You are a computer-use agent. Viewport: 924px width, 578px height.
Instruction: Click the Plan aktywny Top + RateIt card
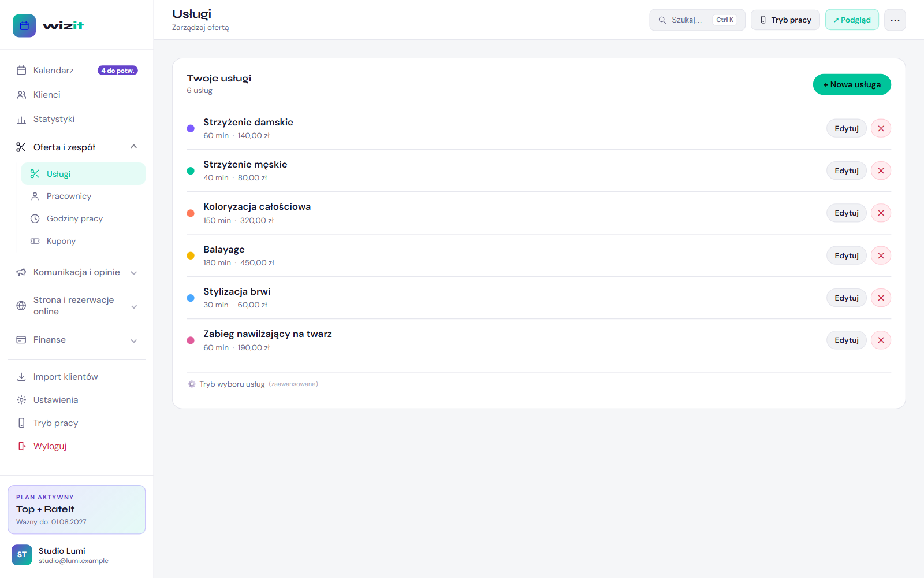point(76,510)
